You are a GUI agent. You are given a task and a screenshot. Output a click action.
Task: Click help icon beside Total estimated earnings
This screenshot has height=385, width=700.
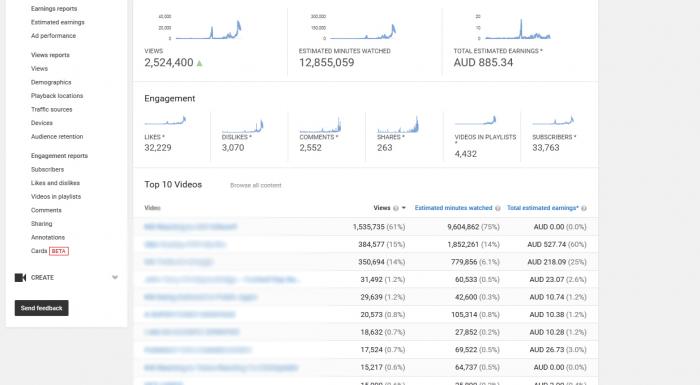click(x=584, y=208)
